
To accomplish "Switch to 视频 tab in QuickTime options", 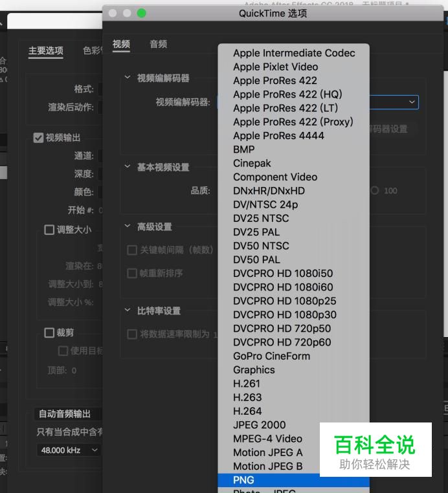I will point(121,44).
